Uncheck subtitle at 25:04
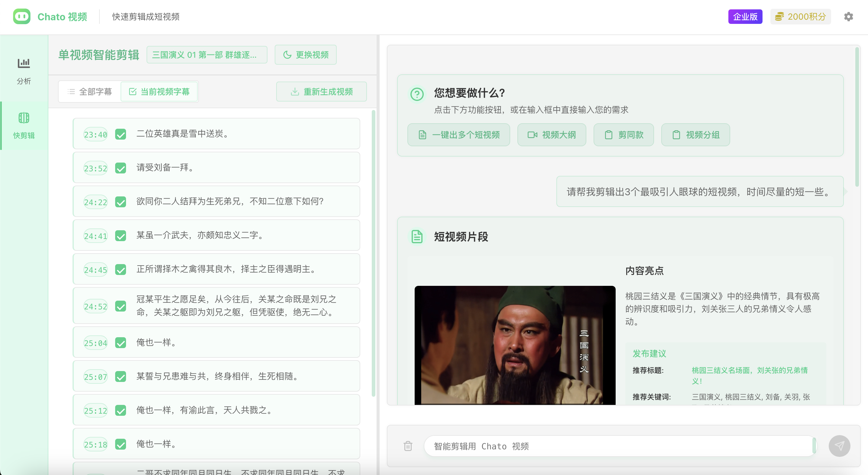868x475 pixels. click(x=120, y=343)
